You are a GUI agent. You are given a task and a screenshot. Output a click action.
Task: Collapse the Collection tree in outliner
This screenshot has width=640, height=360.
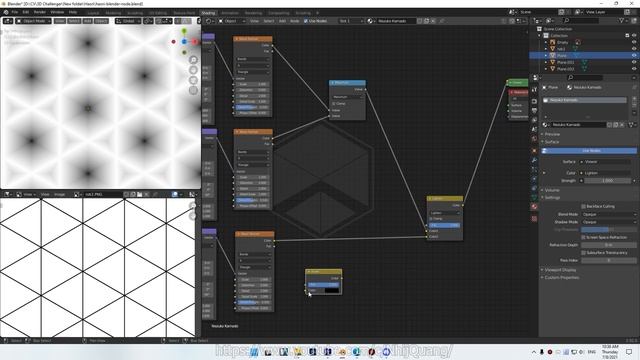pyautogui.click(x=539, y=36)
